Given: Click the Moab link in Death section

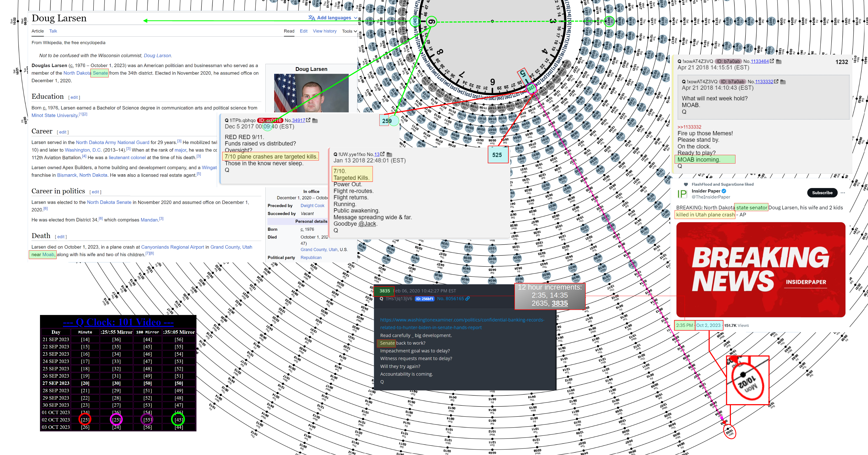Looking at the screenshot, I should click(x=48, y=255).
